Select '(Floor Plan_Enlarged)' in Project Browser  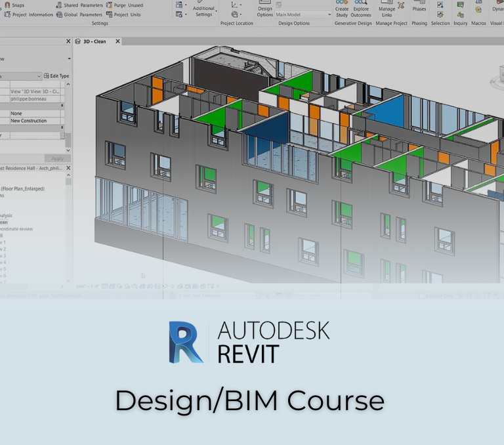coord(22,189)
